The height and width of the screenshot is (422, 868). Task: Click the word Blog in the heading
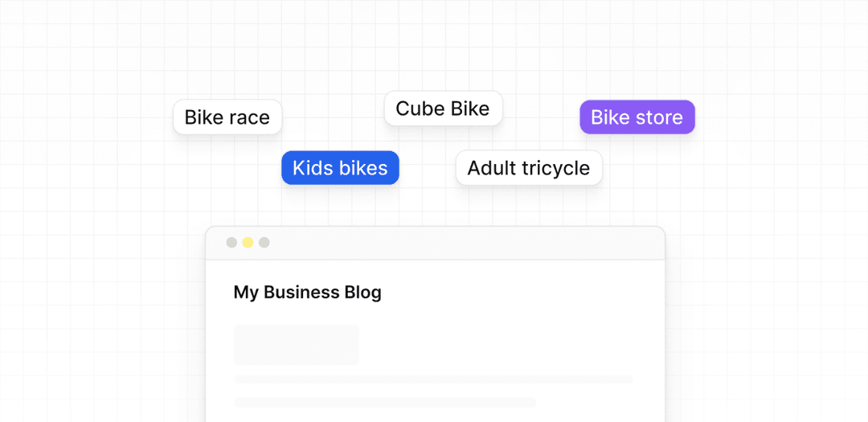click(362, 293)
